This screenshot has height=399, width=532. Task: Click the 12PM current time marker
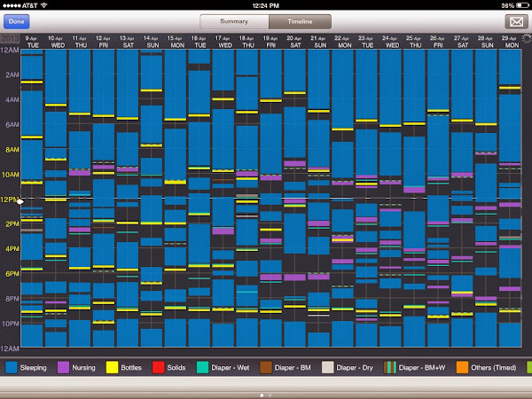20,200
